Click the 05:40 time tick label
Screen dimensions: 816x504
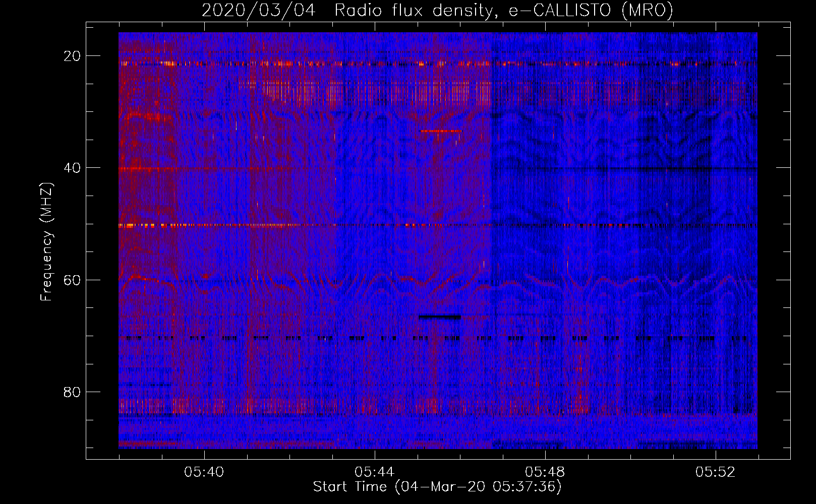(204, 472)
